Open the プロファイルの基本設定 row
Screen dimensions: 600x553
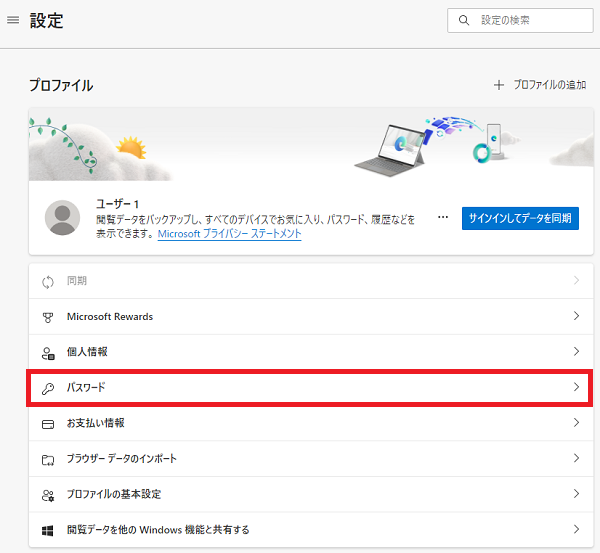tap(311, 494)
